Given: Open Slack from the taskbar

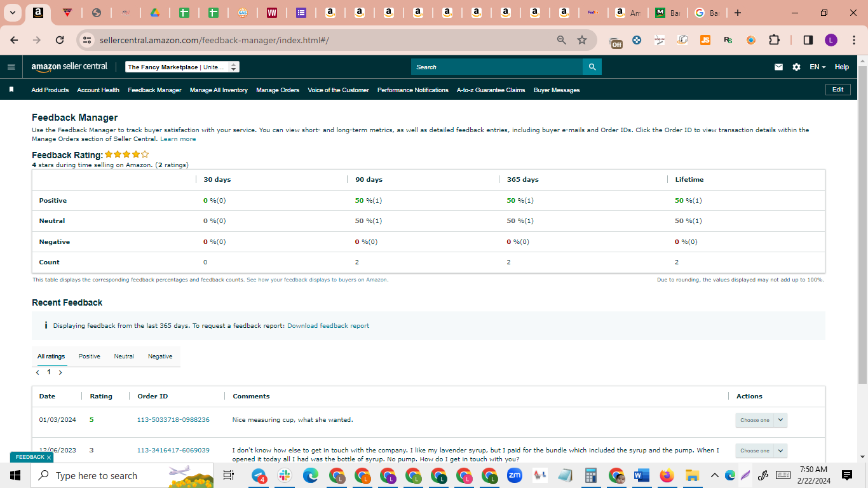Looking at the screenshot, I should point(284,475).
